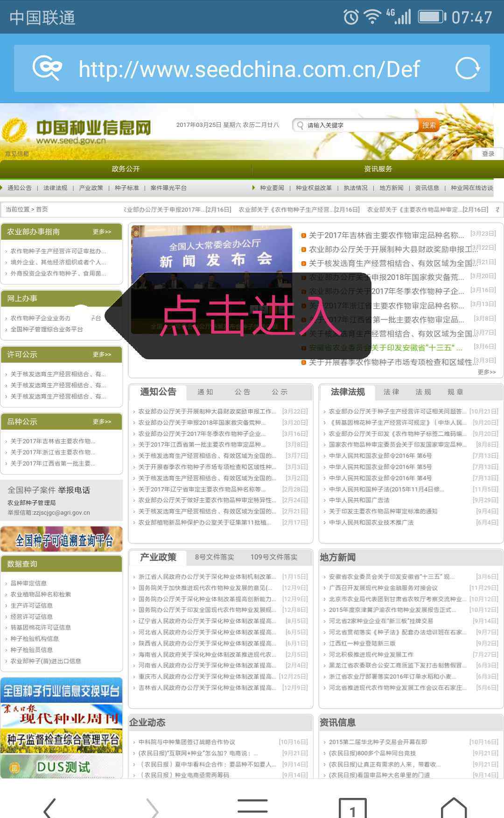The height and width of the screenshot is (818, 504).
Task: Open 全国种子行业信息交换平台 banner
Action: coord(62,690)
